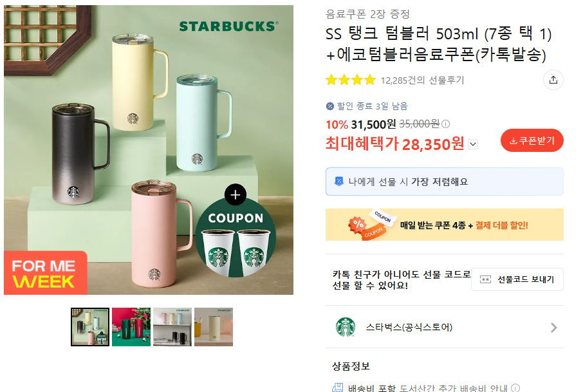This screenshot has width=583, height=392.
Task: Open the store page via right-arrow chevron
Action: pos(553,327)
